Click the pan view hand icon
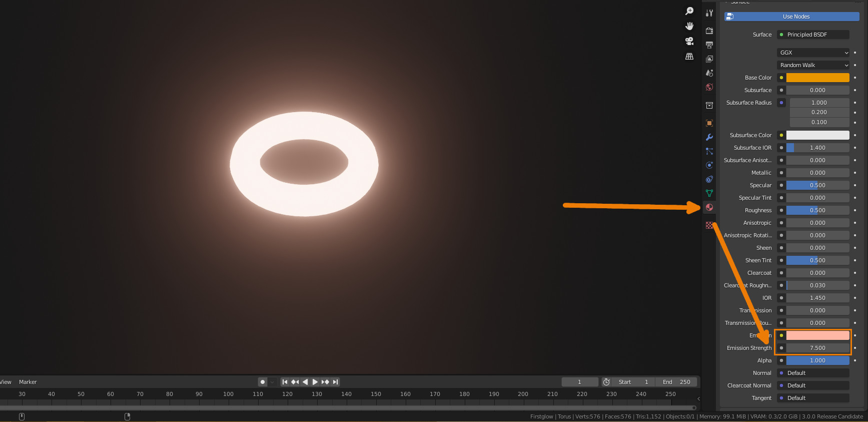The height and width of the screenshot is (422, 868). (x=689, y=26)
